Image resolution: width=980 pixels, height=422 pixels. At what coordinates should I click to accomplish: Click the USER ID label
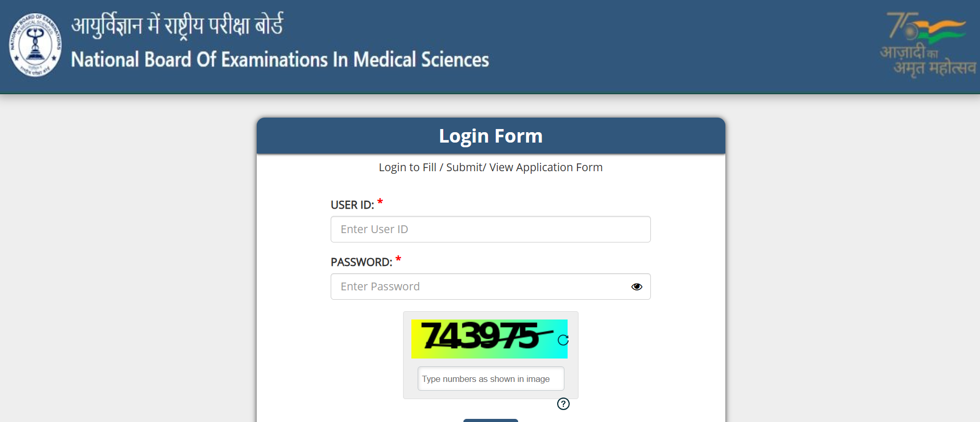352,205
